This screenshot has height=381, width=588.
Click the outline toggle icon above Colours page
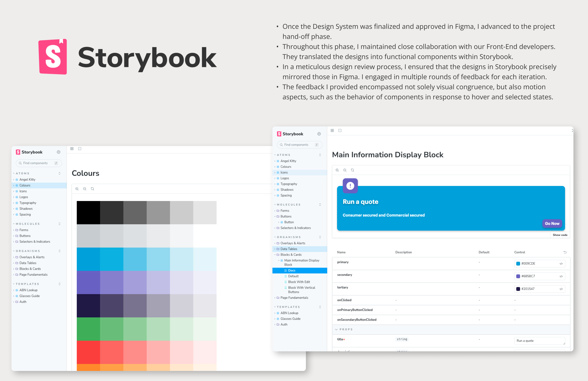80,149
